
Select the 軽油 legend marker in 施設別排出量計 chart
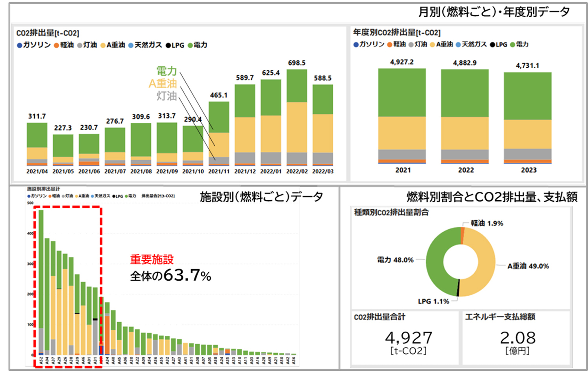[50, 196]
